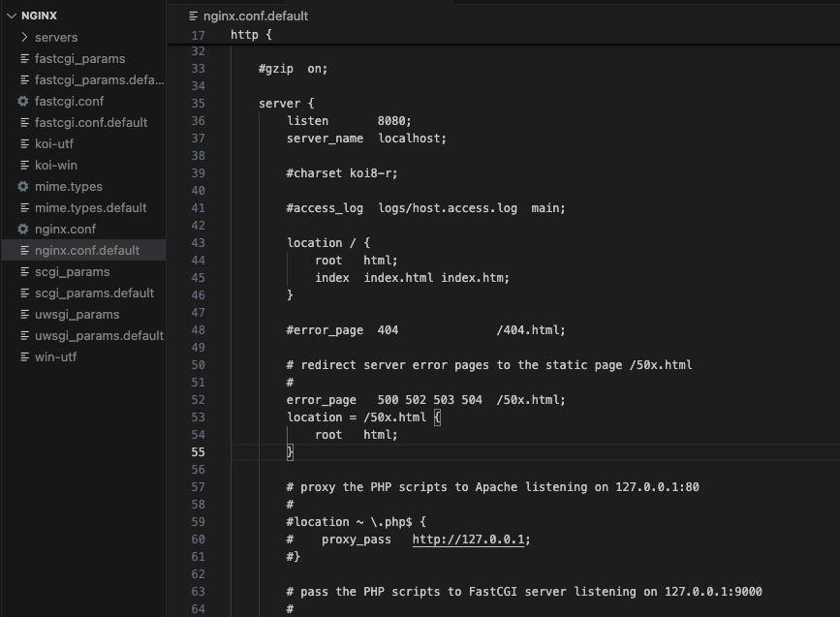Viewport: 840px width, 617px height.
Task: Click line number 43 in the gutter
Action: click(199, 243)
